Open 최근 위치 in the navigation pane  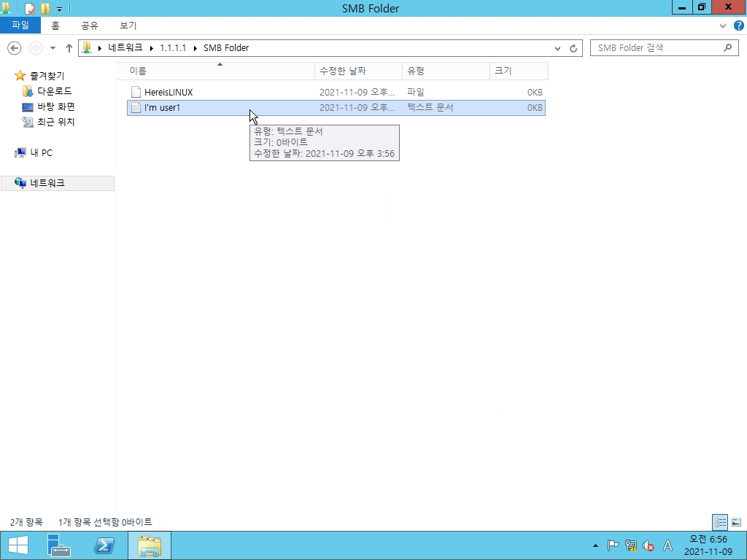56,122
